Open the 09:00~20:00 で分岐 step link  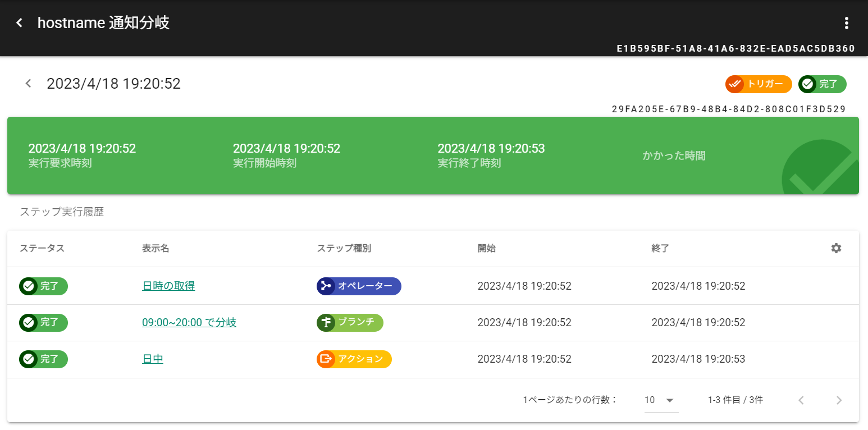point(189,323)
